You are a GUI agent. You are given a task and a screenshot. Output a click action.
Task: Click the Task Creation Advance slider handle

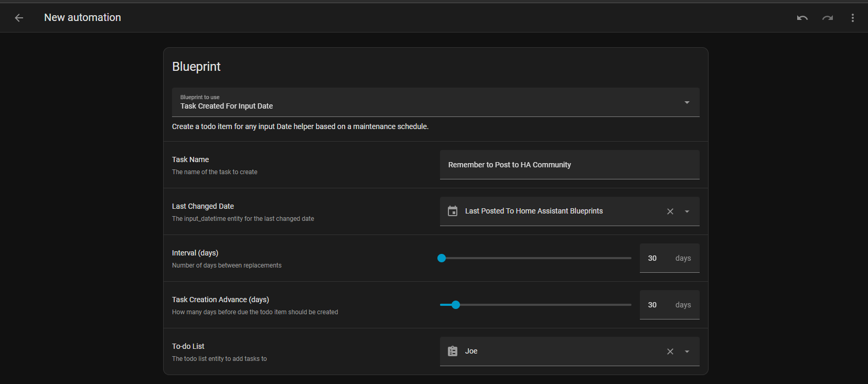[456, 305]
